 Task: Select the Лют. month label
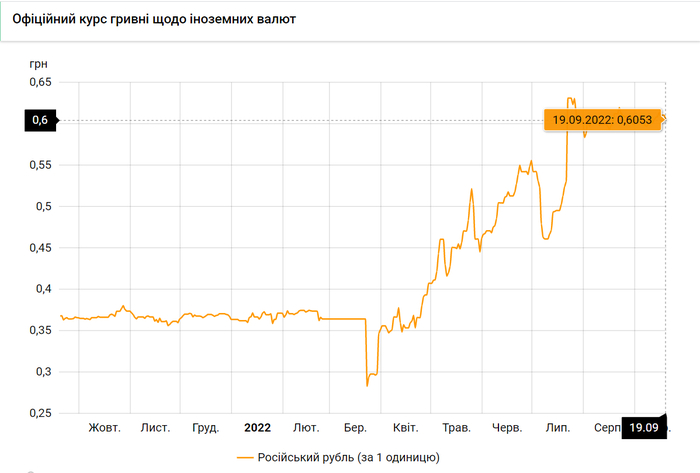coord(307,428)
